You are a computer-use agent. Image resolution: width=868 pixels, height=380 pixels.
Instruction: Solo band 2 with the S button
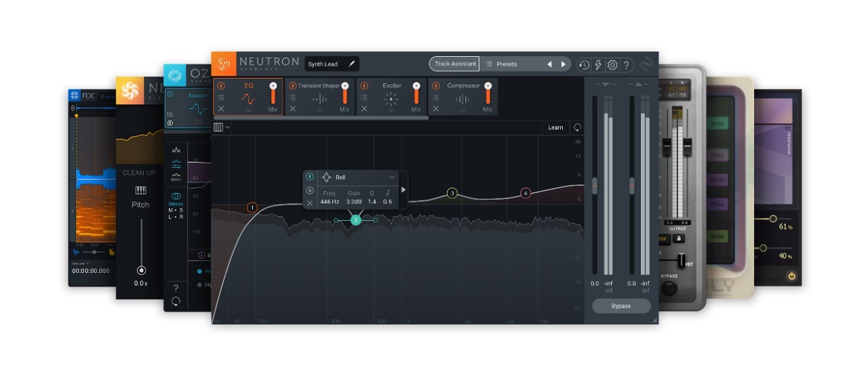coord(310,190)
